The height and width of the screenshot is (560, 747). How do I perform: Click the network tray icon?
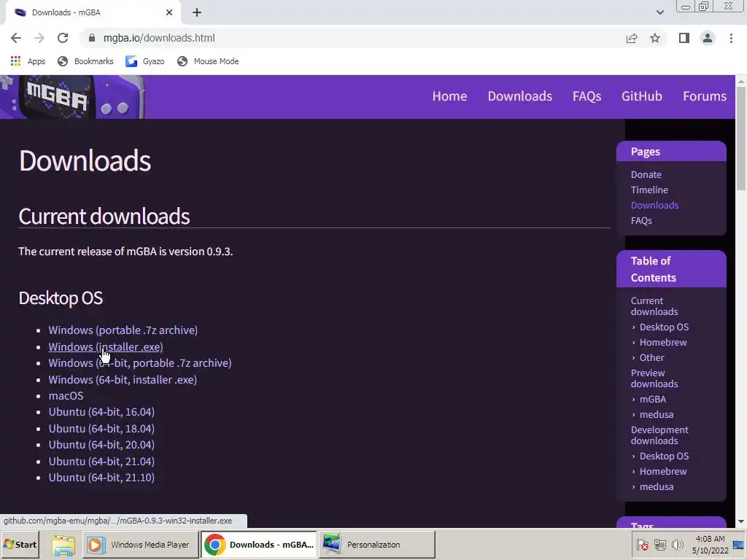point(659,545)
